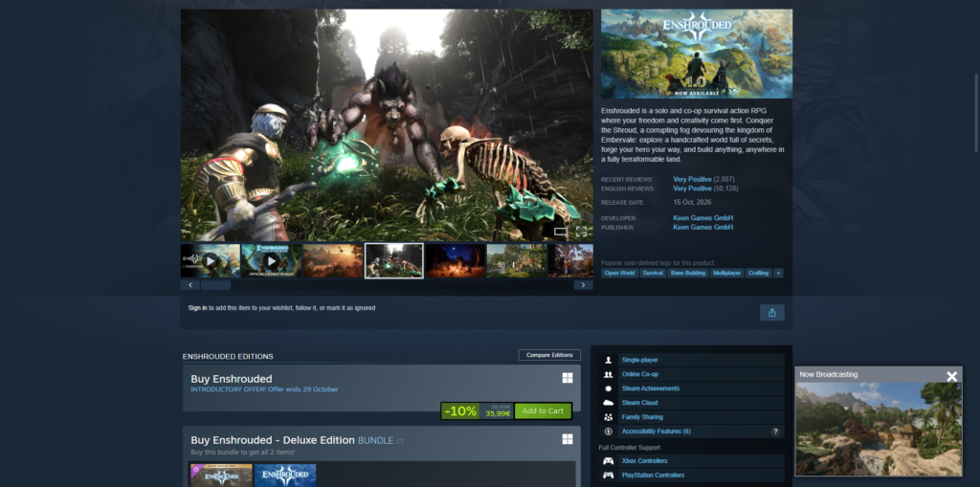Open developer Keen Games GmbH link
The width and height of the screenshot is (980, 487).
click(703, 218)
